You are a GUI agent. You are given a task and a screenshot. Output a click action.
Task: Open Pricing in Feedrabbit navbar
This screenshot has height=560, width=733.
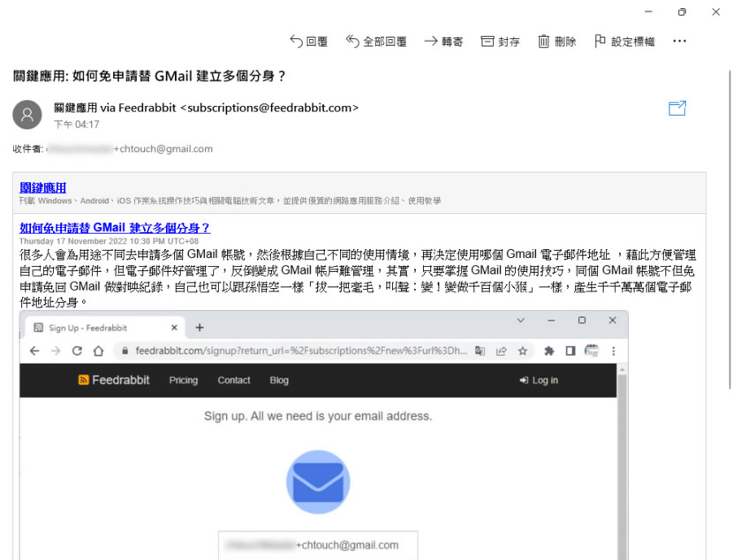pos(184,381)
